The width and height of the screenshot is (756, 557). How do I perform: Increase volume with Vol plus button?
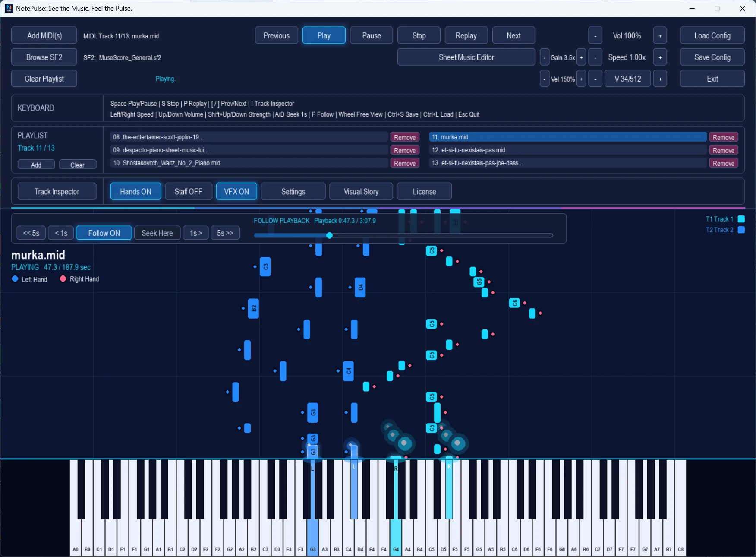pos(660,35)
